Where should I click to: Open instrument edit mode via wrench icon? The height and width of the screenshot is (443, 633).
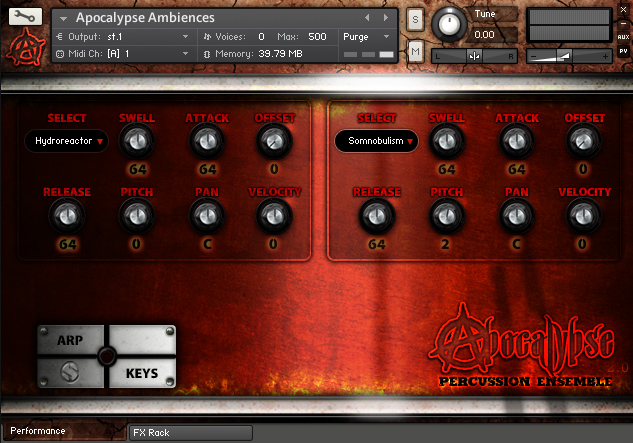tap(25, 17)
